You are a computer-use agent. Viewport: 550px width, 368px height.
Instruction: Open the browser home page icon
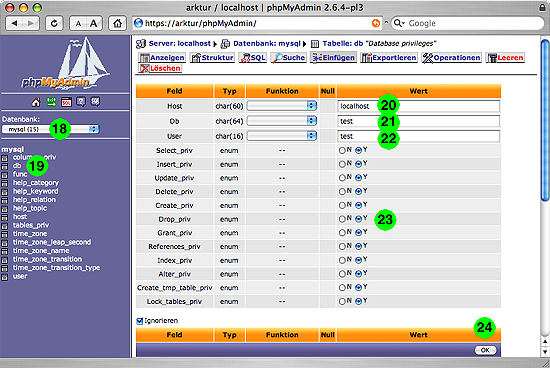click(117, 23)
